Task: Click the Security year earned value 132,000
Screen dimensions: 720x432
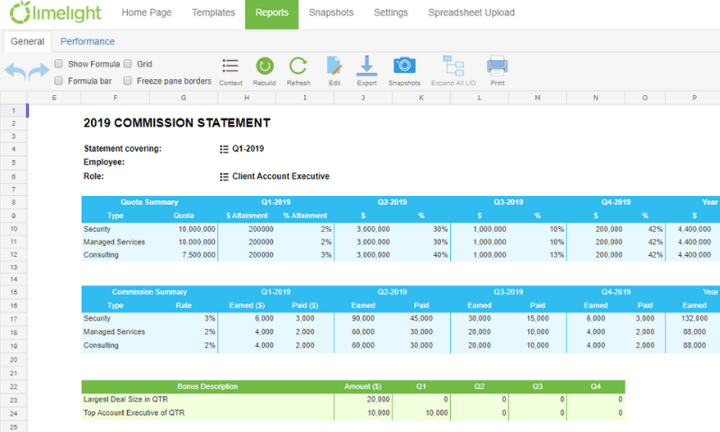Action: (x=694, y=319)
